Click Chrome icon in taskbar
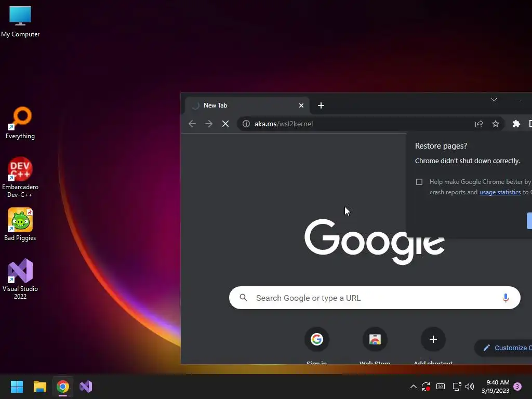Screen dimensions: 532x399 tap(63, 387)
